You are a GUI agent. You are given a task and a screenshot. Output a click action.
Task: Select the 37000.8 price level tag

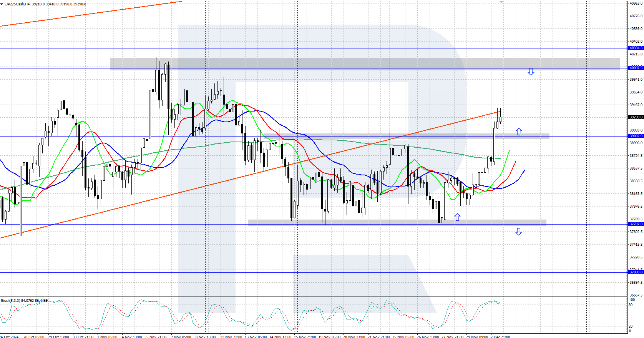(636, 272)
